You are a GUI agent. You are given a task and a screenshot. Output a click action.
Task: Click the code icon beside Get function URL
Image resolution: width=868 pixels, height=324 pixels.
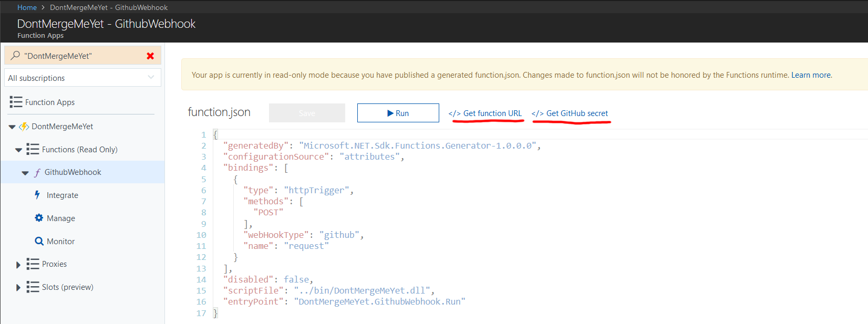pyautogui.click(x=454, y=113)
